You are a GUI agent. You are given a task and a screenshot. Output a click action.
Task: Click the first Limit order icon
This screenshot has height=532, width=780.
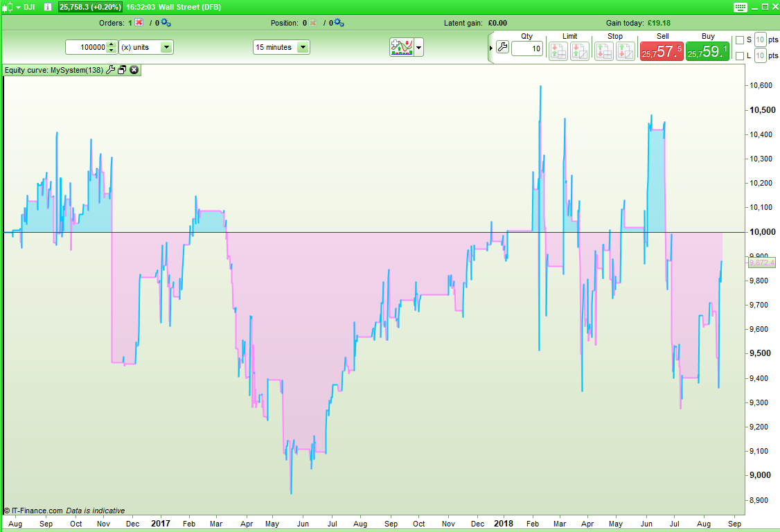click(x=558, y=51)
